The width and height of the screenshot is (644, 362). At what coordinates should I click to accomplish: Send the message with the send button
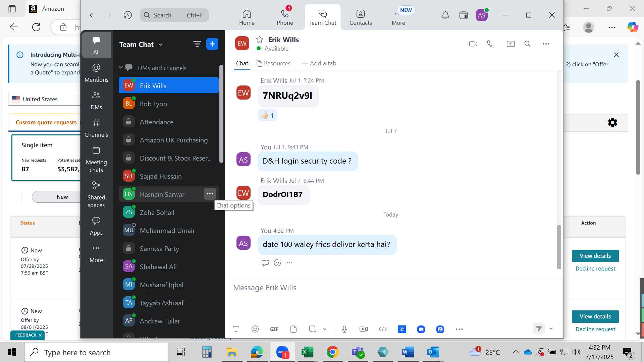pos(539,329)
